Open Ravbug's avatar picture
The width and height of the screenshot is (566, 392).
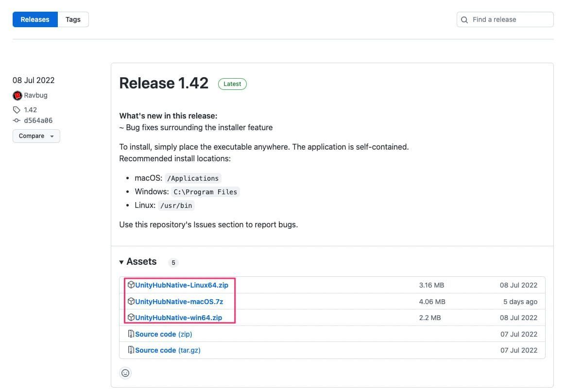(17, 96)
